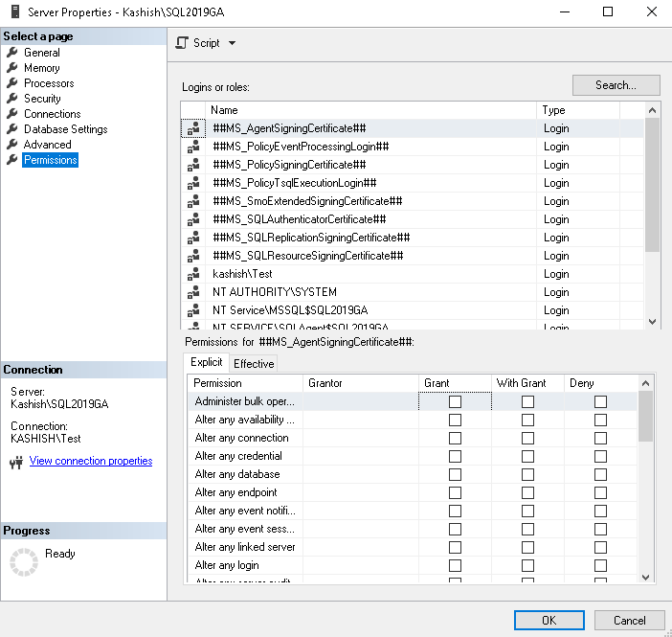Click the permissions grid scroll-down arrow
The height and width of the screenshot is (637, 672).
645,577
